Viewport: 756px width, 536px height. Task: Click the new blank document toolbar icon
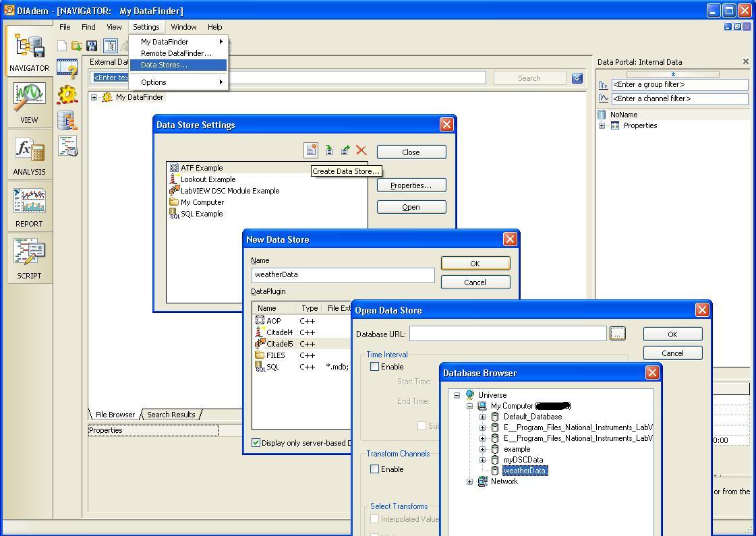point(62,46)
